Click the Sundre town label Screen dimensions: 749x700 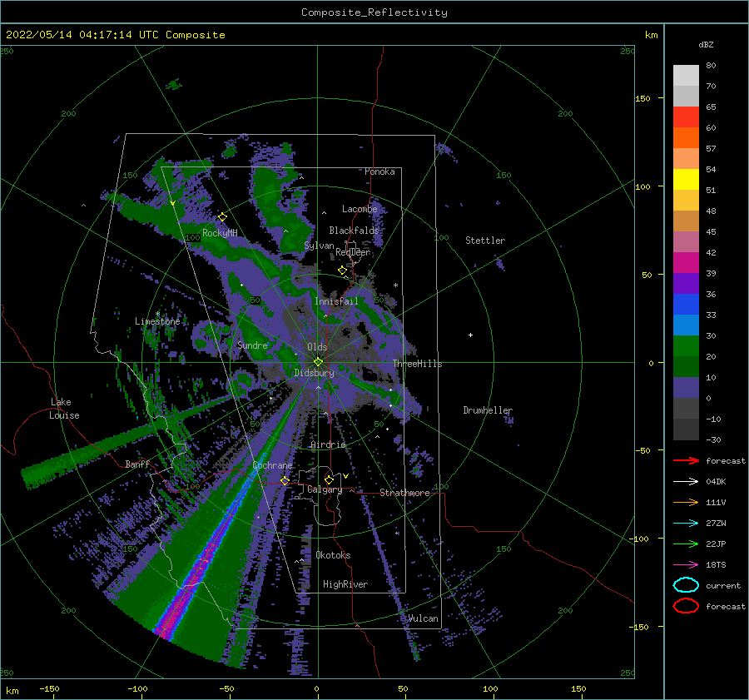coord(252,345)
